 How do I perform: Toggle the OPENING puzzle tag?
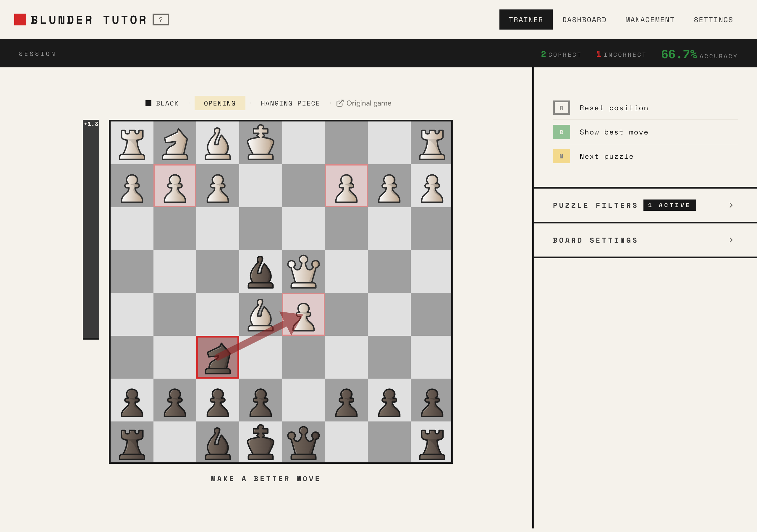(x=220, y=103)
